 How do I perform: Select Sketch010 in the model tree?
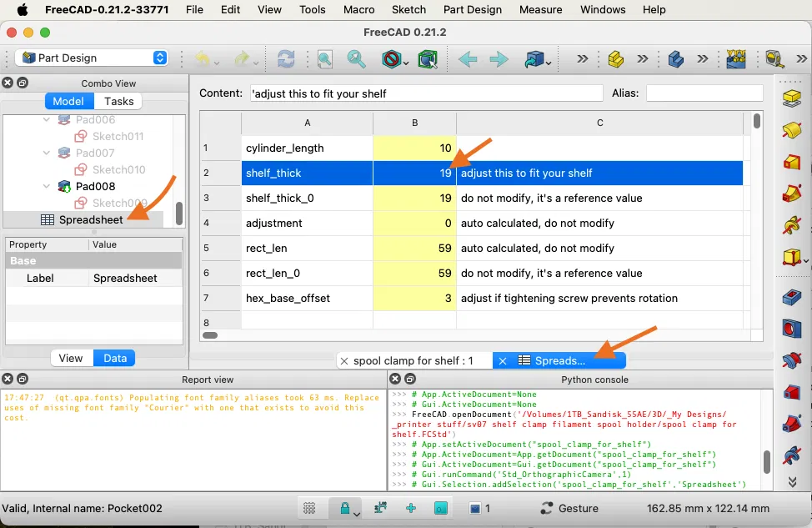pyautogui.click(x=118, y=169)
